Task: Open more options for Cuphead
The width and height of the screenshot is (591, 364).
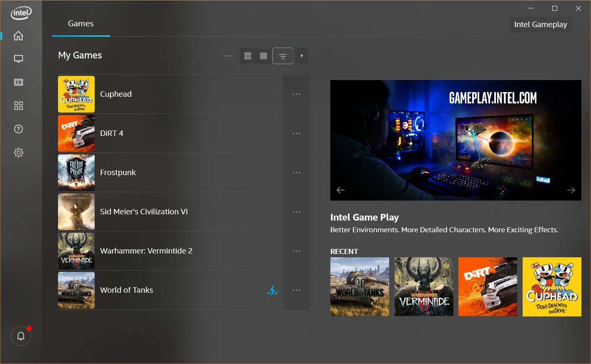Action: tap(297, 94)
